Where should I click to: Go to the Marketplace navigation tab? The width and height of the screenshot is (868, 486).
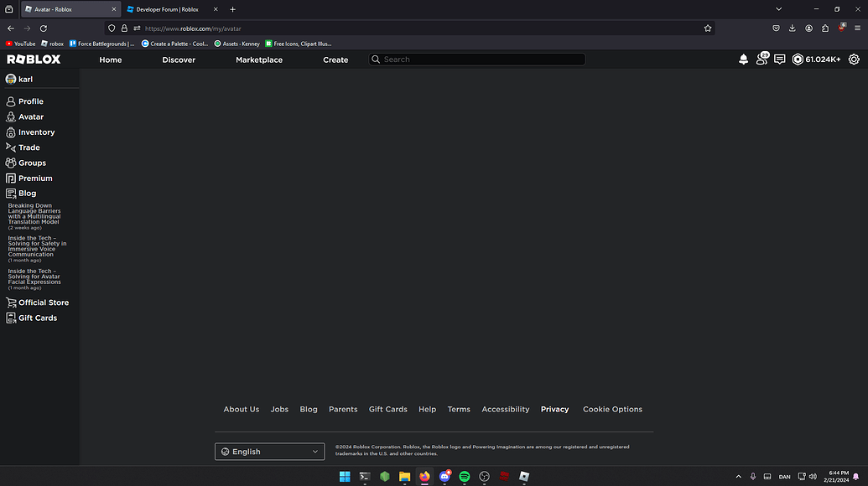(259, 59)
